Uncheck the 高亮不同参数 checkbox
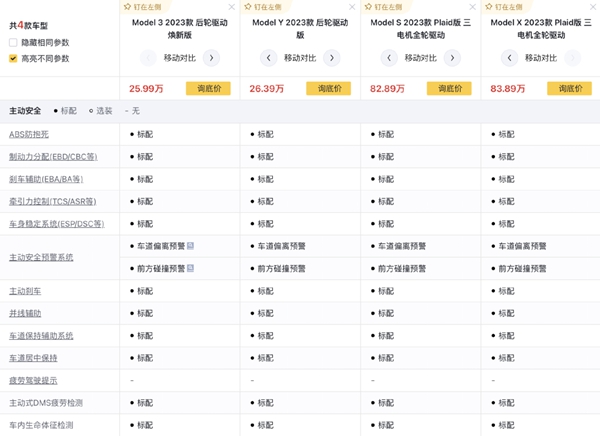Viewport: 600px width, 436px height. (13, 58)
